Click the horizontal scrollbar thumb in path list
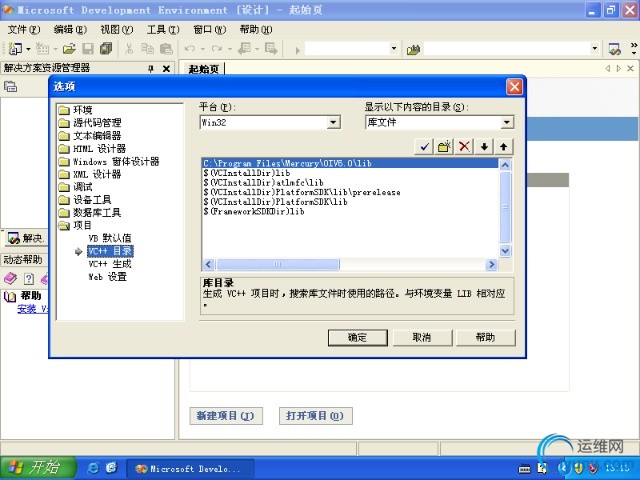Viewport: 640px width, 480px height. pos(278,264)
